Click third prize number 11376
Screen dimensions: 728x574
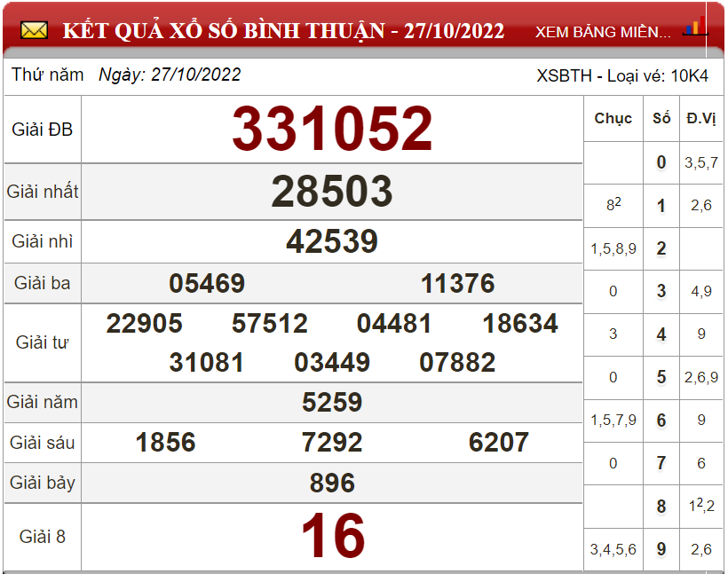point(457,283)
